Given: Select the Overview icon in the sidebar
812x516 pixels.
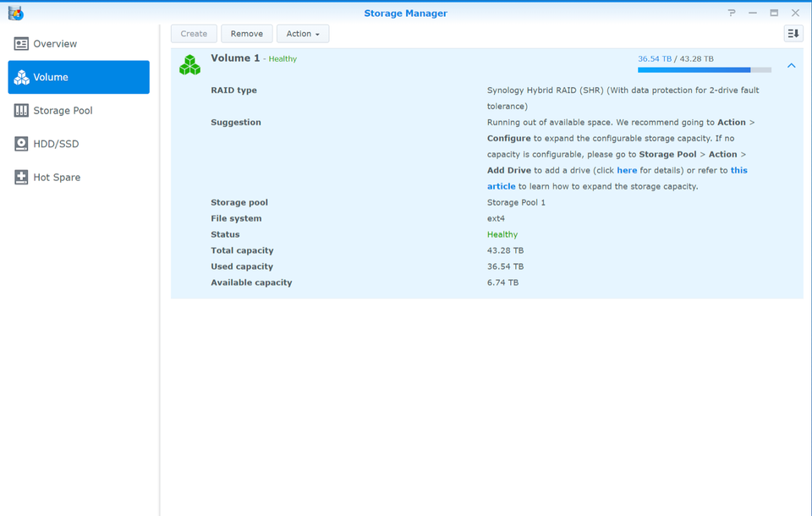Looking at the screenshot, I should click(19, 43).
